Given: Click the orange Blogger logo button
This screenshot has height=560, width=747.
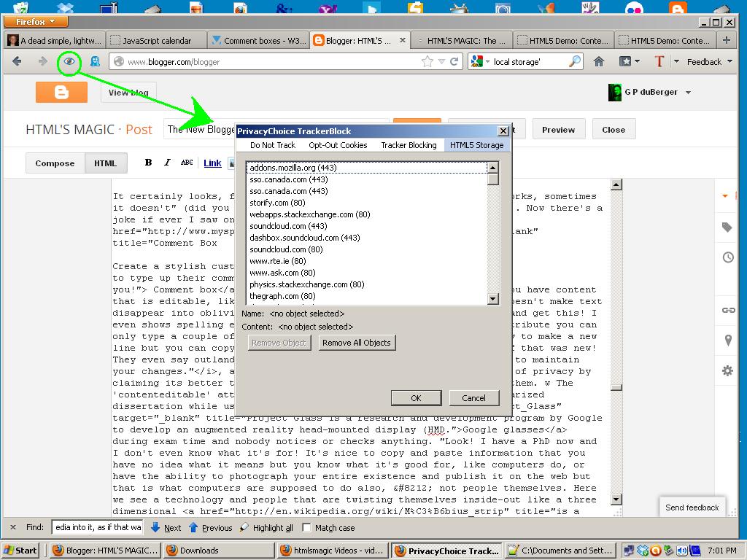Looking at the screenshot, I should pyautogui.click(x=61, y=92).
